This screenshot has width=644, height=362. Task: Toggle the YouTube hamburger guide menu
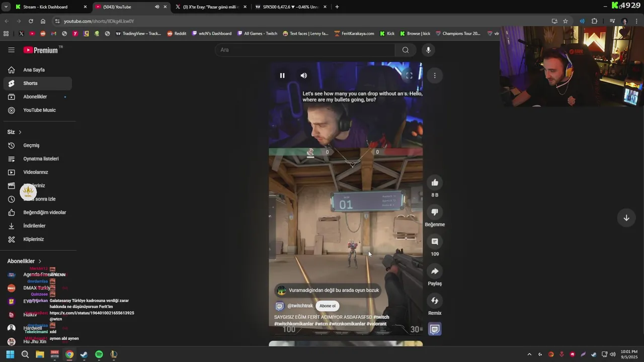click(11, 50)
